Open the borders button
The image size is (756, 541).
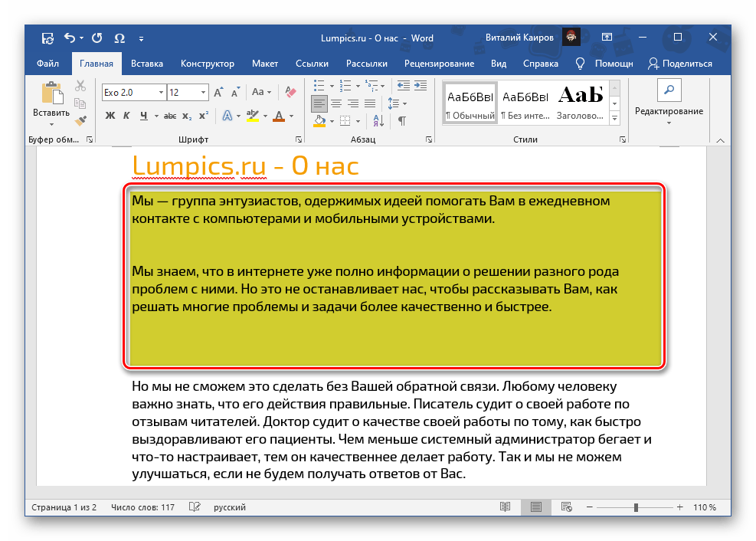point(345,120)
